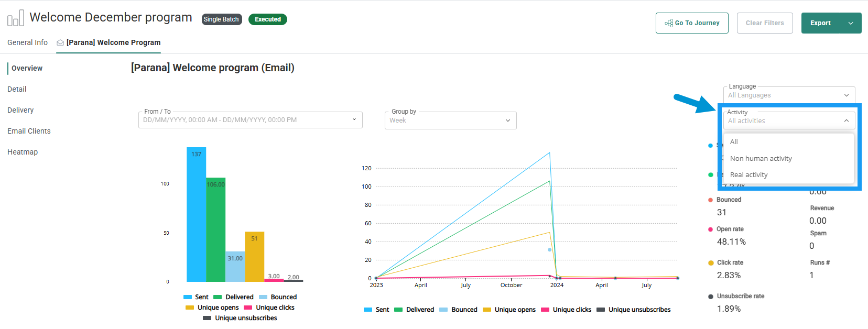Screen dimensions: 868x329
Task: Click the journey icon in Go To Journey
Action: coord(669,23)
